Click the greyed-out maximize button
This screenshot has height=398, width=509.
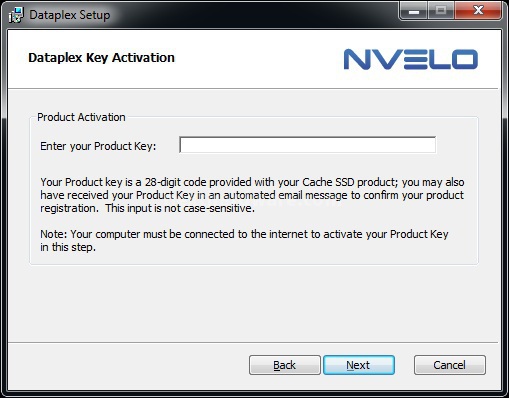441,11
